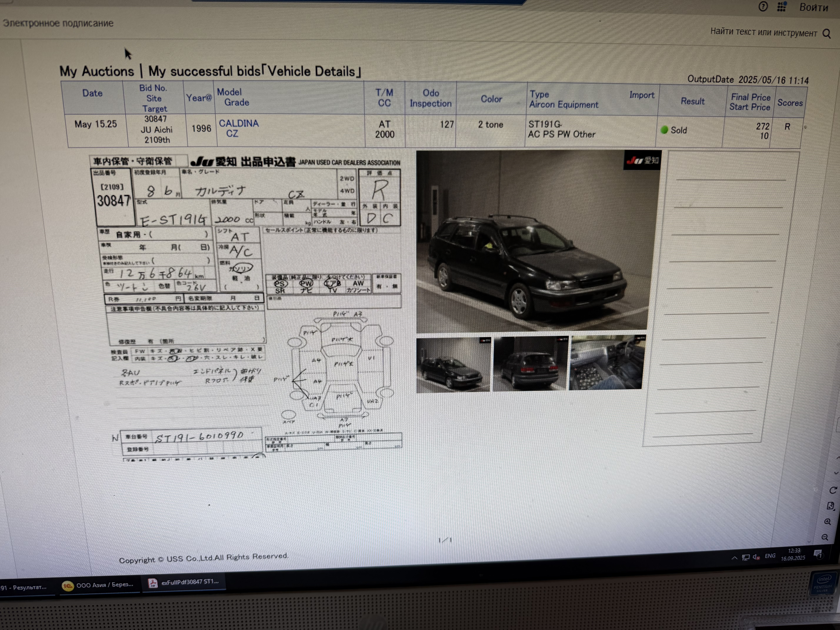
Task: Rotate the page with the rotate icon
Action: (833, 490)
